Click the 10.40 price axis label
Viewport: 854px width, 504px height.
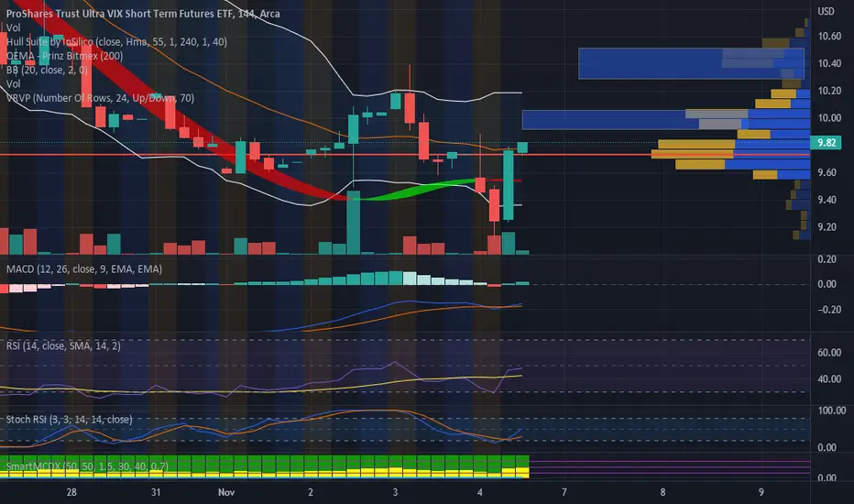coord(829,63)
